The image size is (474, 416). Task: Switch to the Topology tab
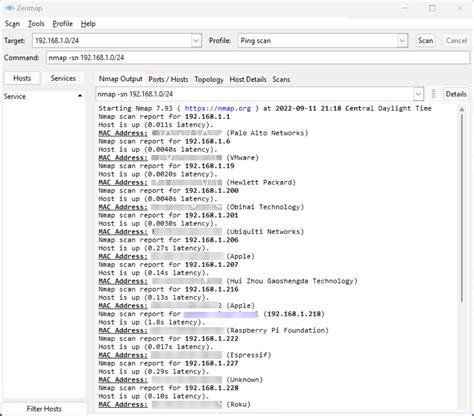click(x=209, y=79)
